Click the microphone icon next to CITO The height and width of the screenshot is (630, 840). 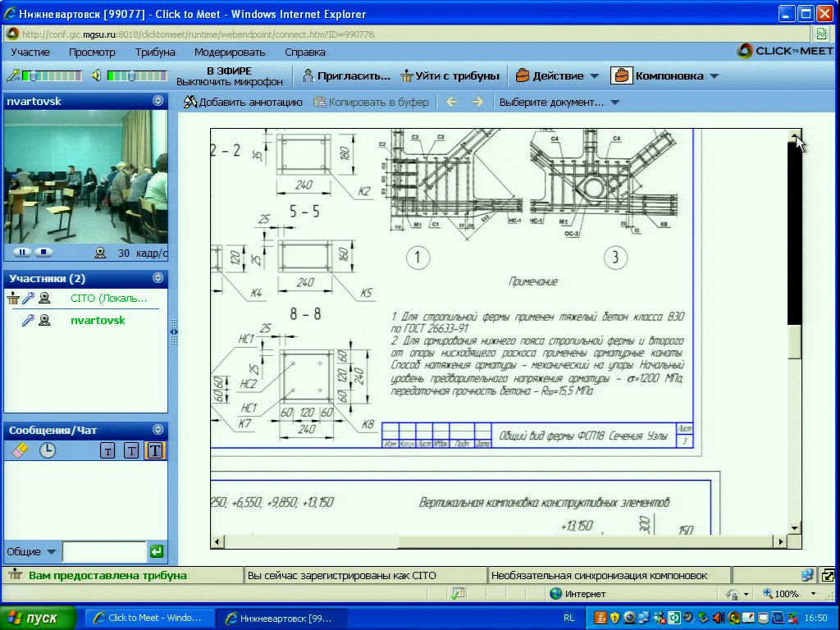pyautogui.click(x=29, y=299)
